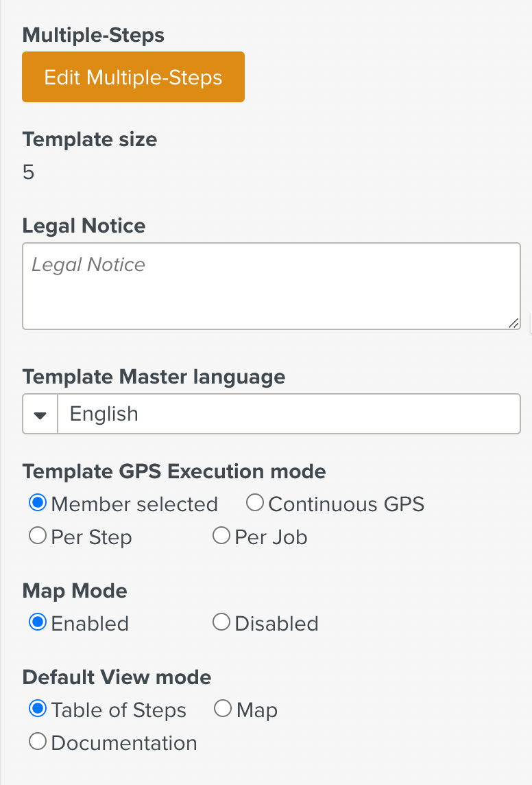The width and height of the screenshot is (532, 785).
Task: Set Map Mode to Disabled
Action: (221, 622)
